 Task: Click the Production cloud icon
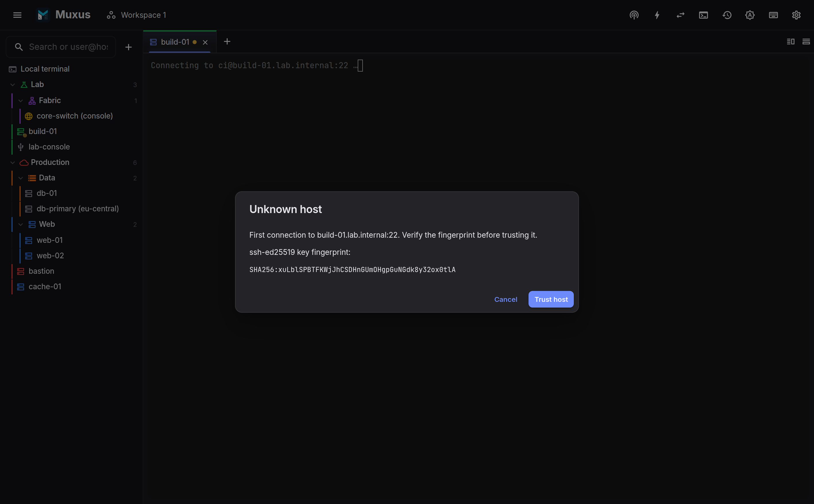click(x=24, y=163)
